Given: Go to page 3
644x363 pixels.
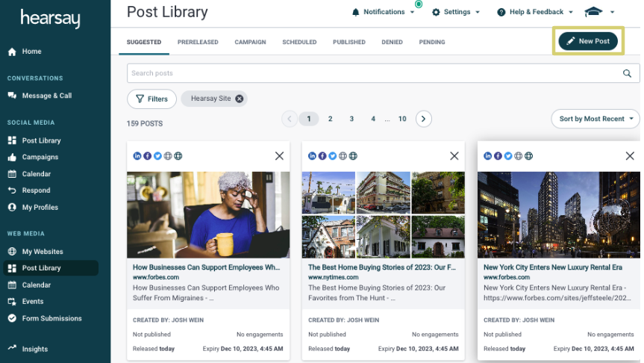Looking at the screenshot, I should point(351,119).
